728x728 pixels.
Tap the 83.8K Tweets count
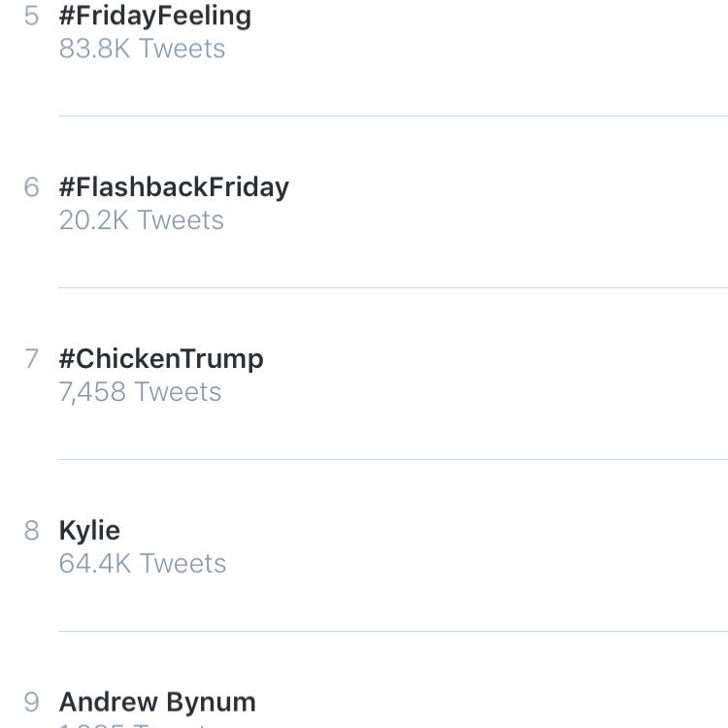(x=142, y=49)
